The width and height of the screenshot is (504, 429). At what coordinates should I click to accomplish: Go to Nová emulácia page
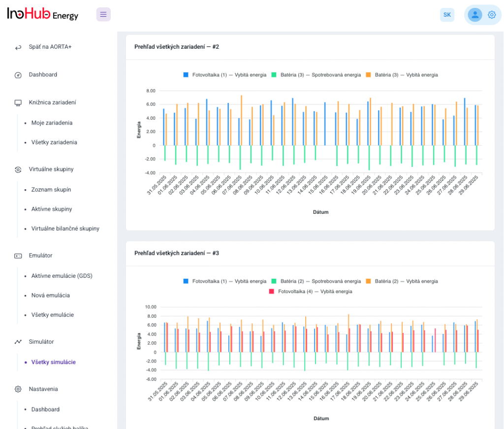click(50, 296)
